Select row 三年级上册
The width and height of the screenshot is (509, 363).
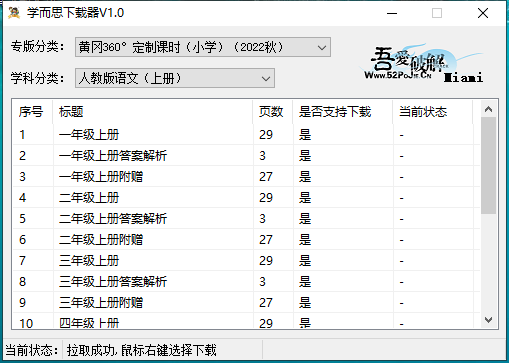click(x=246, y=261)
